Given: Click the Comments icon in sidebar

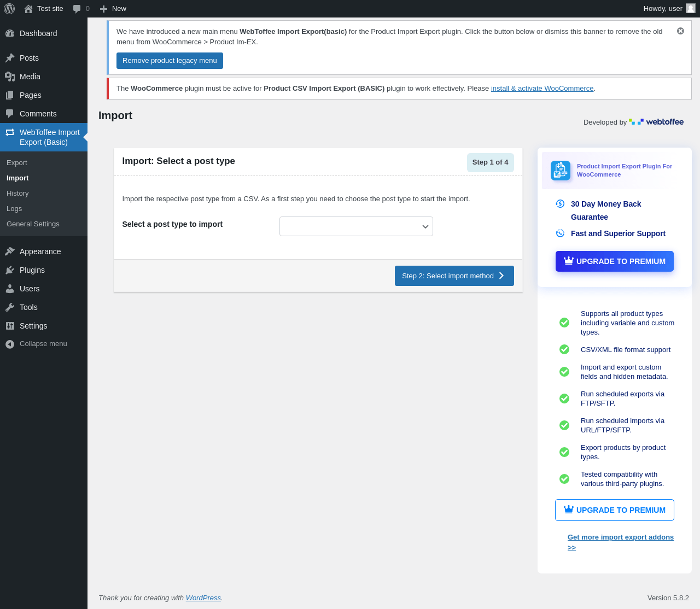Looking at the screenshot, I should [x=10, y=114].
